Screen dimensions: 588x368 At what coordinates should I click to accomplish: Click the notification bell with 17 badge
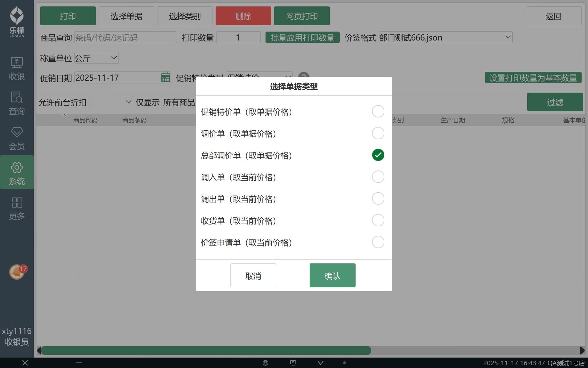17,272
